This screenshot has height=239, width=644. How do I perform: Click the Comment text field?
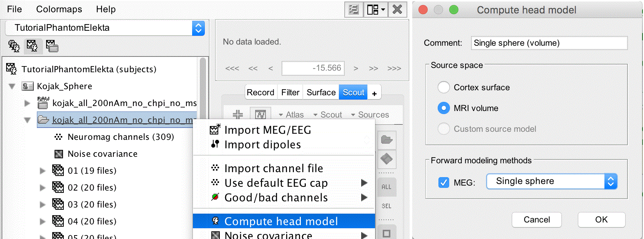pyautogui.click(x=549, y=43)
